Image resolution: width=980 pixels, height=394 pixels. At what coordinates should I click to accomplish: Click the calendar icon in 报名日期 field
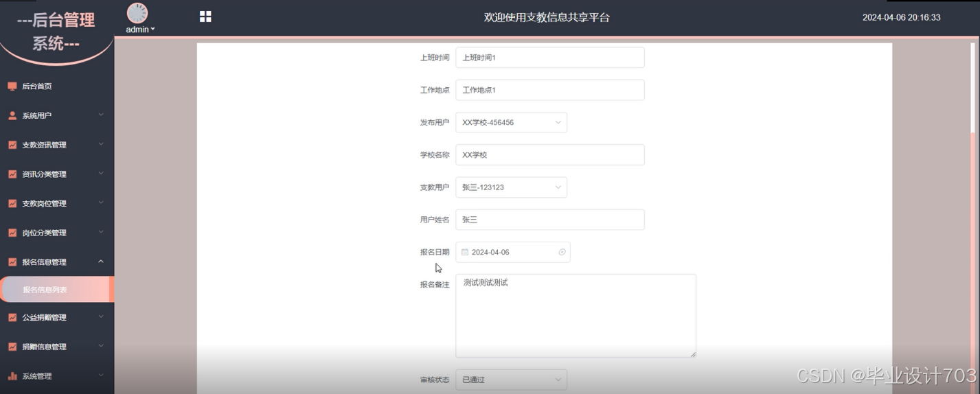[465, 253]
